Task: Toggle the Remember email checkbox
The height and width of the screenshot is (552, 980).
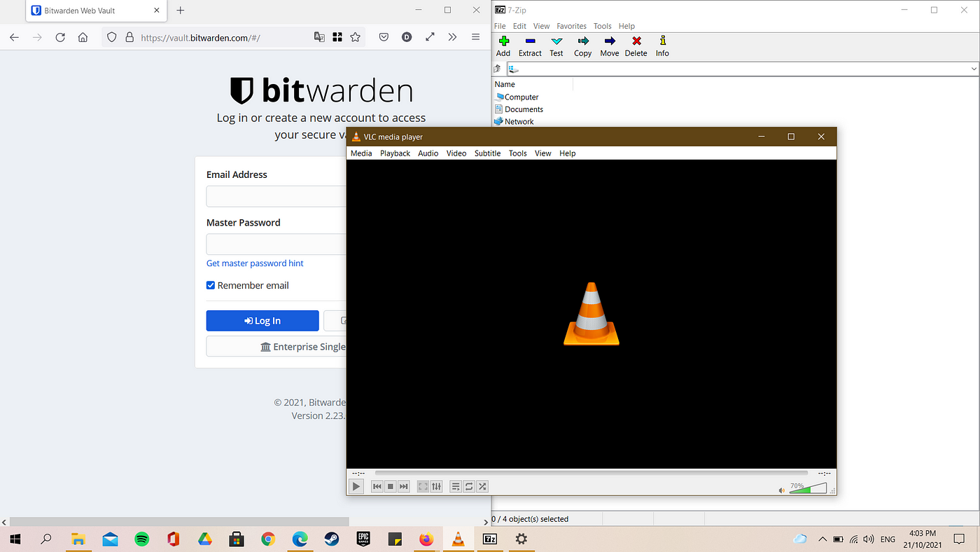Action: click(x=211, y=285)
